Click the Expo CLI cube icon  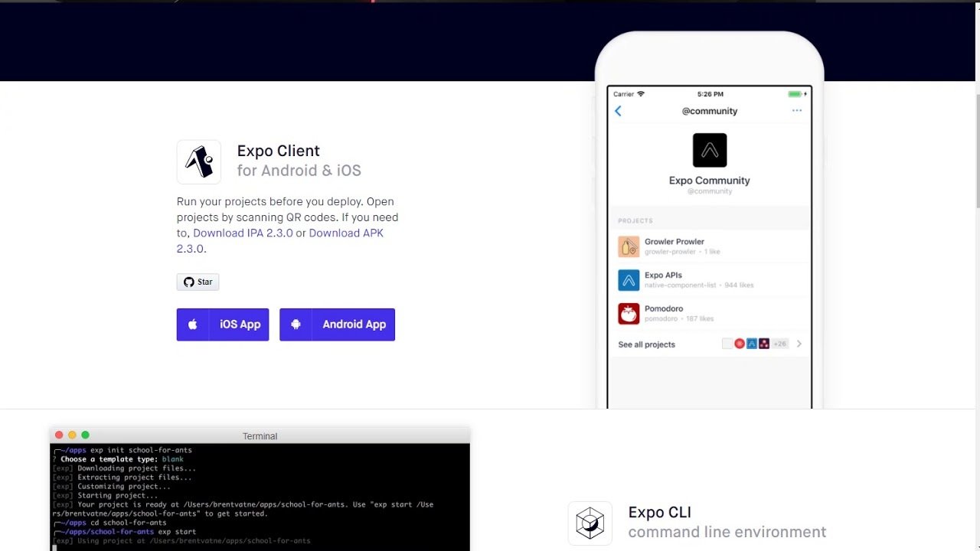pyautogui.click(x=590, y=523)
